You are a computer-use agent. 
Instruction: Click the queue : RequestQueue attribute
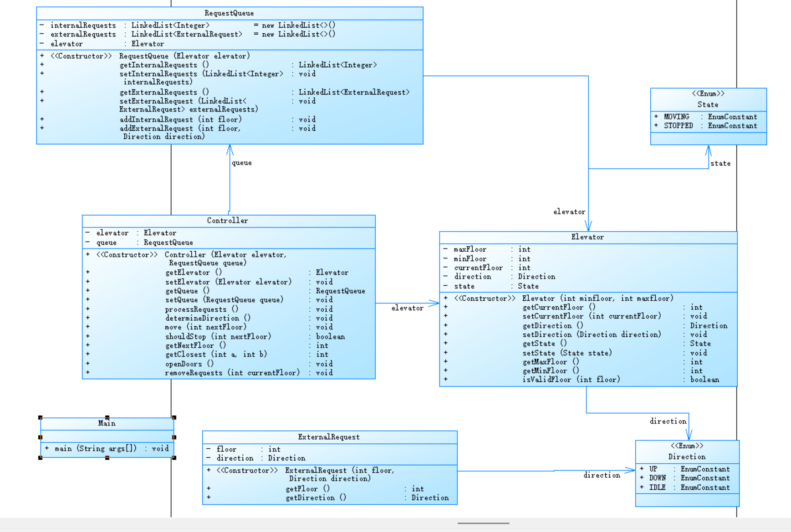pyautogui.click(x=139, y=243)
